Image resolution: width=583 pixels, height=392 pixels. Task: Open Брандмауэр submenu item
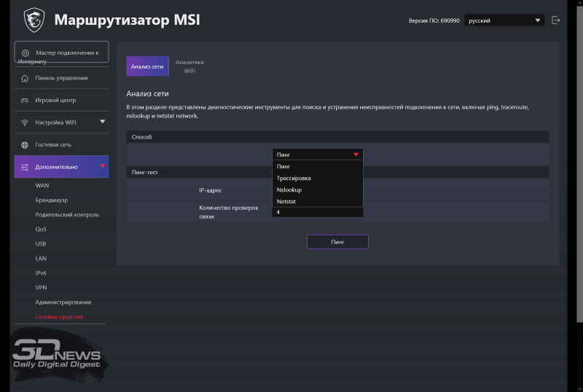click(51, 200)
